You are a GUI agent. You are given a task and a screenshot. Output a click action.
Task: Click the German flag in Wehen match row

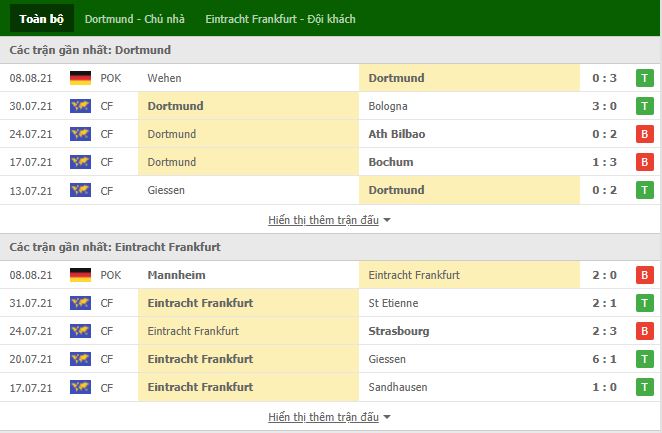80,78
